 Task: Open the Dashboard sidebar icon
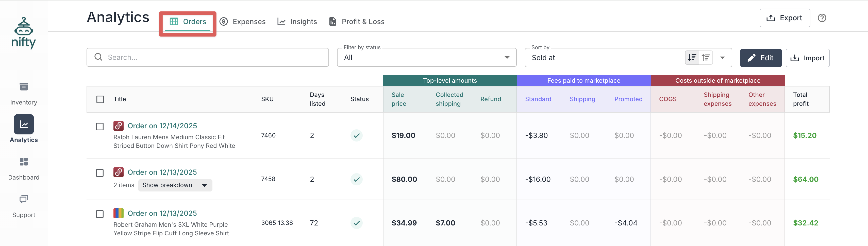24,162
